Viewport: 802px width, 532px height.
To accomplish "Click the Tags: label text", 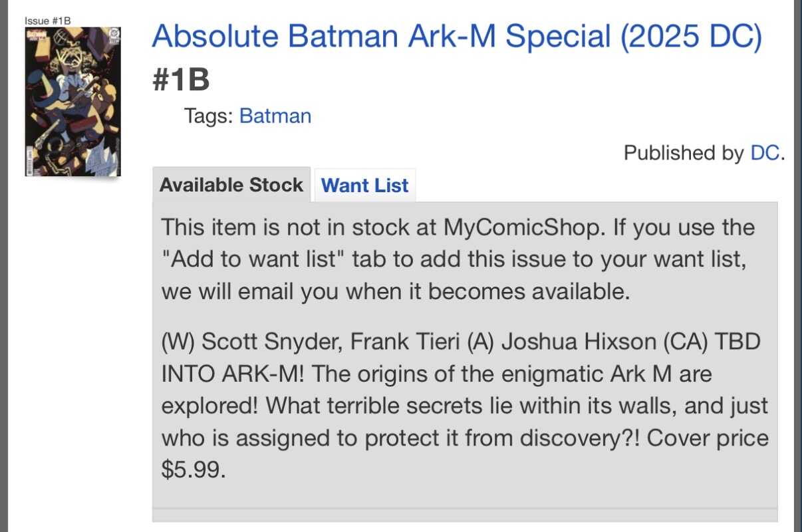I will [x=209, y=116].
